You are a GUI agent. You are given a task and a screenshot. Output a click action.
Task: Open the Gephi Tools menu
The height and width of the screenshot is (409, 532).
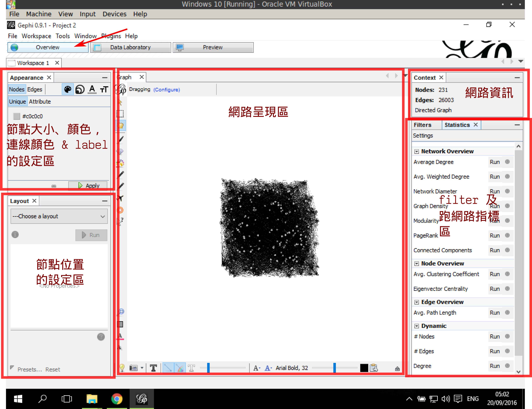click(x=63, y=36)
